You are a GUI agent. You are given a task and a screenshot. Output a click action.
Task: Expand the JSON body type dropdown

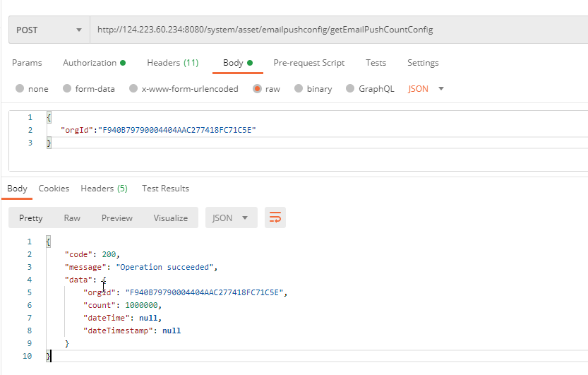coord(426,89)
